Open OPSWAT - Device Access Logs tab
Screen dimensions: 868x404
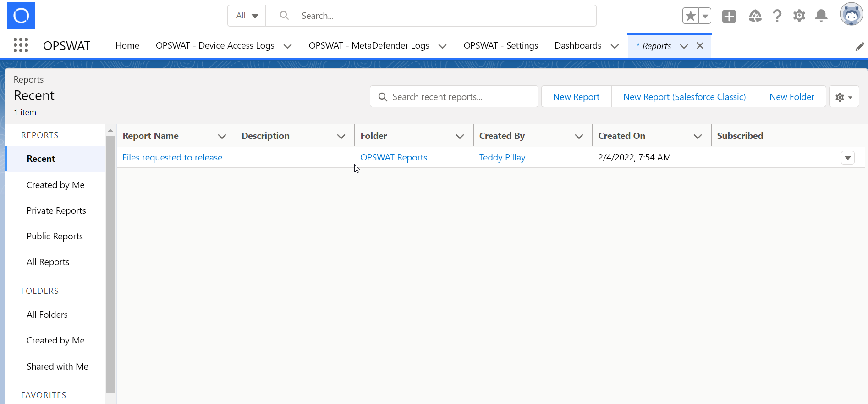click(x=215, y=45)
